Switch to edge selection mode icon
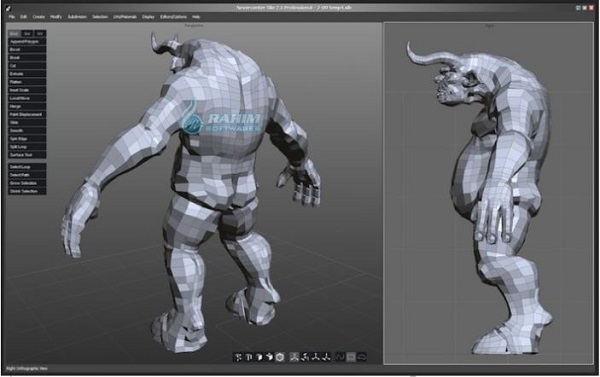This screenshot has height=377, width=600. click(249, 357)
